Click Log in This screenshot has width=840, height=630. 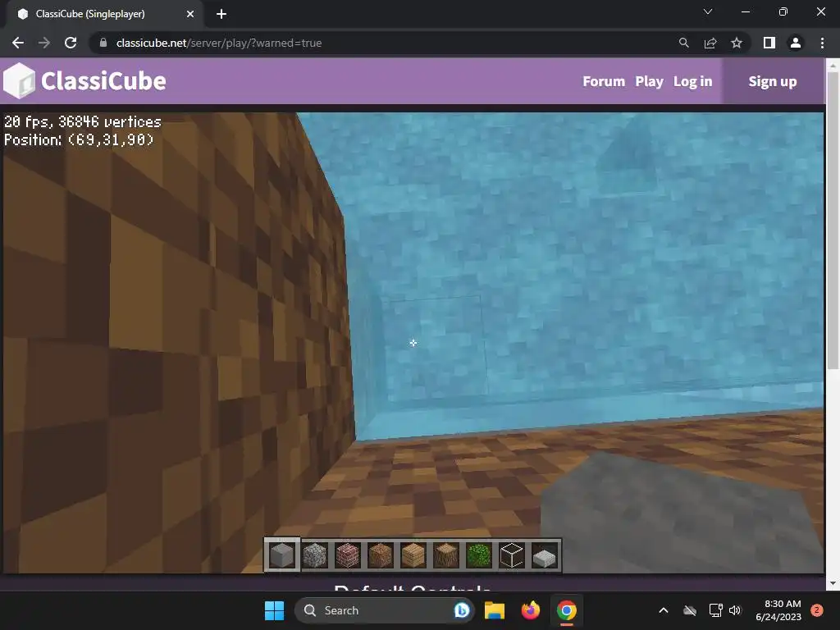pos(692,81)
